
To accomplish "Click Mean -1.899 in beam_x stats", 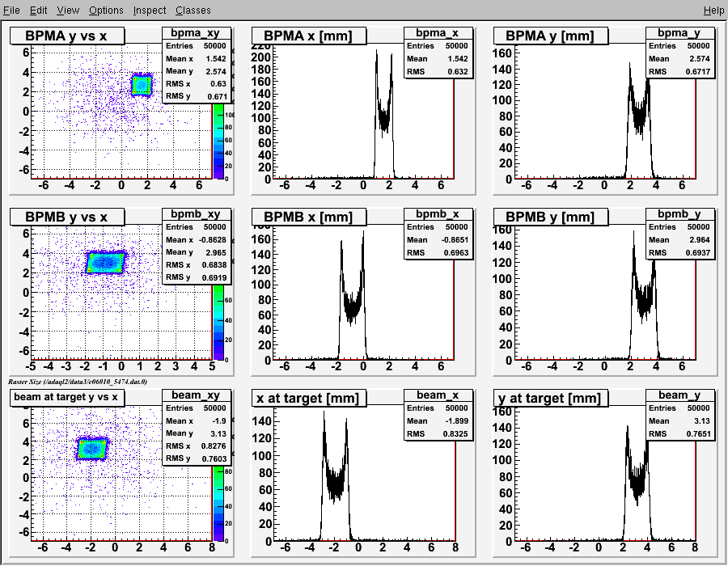I will [438, 420].
